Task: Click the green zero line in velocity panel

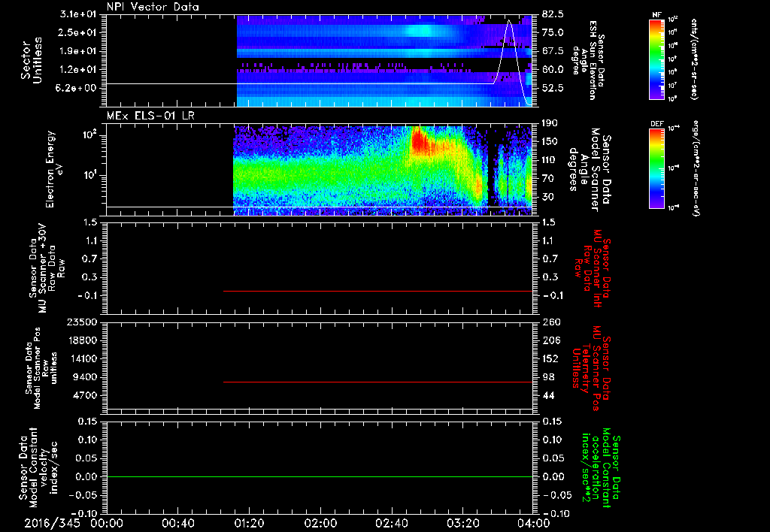Action: [x=320, y=476]
